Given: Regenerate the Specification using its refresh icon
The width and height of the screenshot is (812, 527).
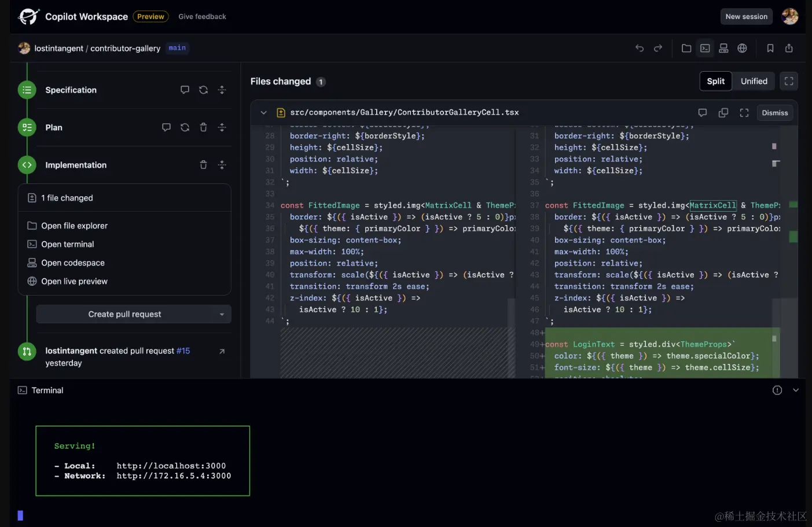Looking at the screenshot, I should [x=203, y=90].
